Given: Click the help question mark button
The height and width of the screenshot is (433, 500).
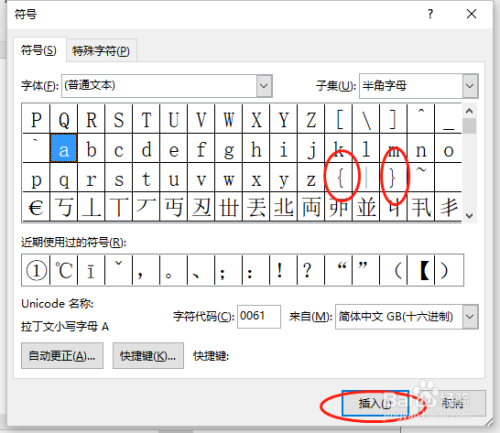Looking at the screenshot, I should [430, 14].
